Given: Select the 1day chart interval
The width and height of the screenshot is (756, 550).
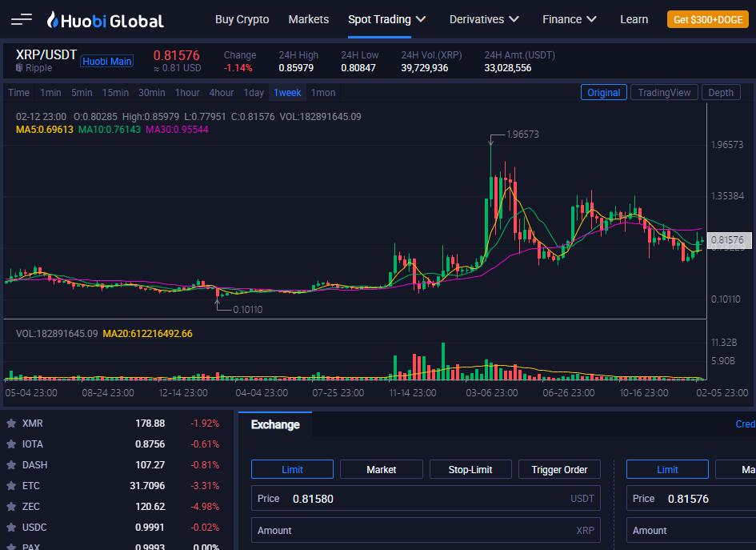Looking at the screenshot, I should coord(254,93).
